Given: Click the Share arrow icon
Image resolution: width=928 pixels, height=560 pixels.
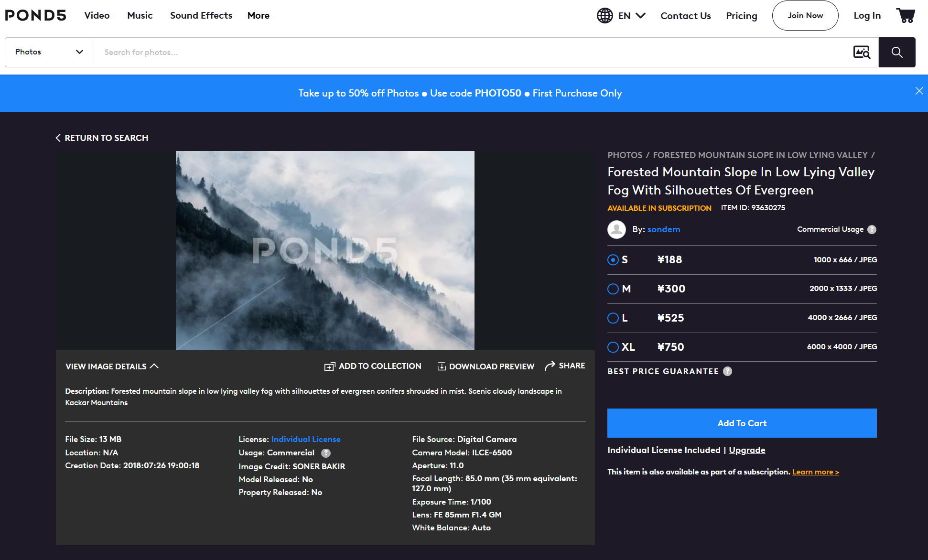Looking at the screenshot, I should click(x=550, y=366).
